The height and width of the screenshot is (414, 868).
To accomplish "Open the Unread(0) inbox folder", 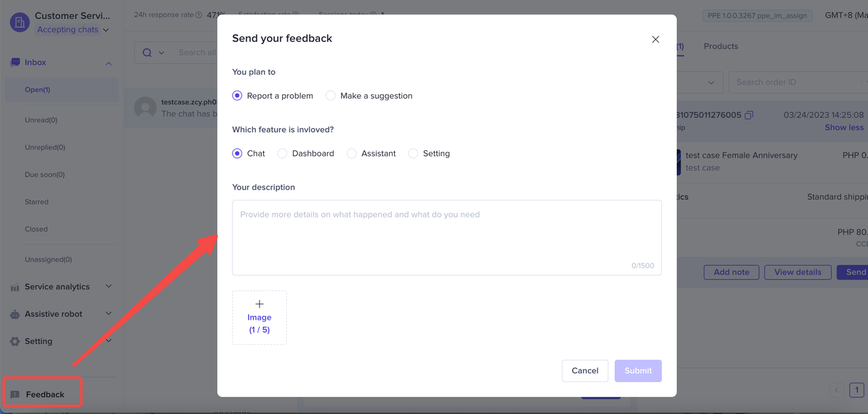I will click(x=41, y=120).
